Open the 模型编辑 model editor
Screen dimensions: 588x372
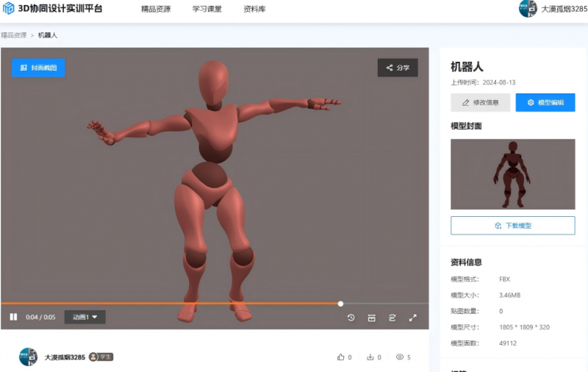(x=545, y=103)
